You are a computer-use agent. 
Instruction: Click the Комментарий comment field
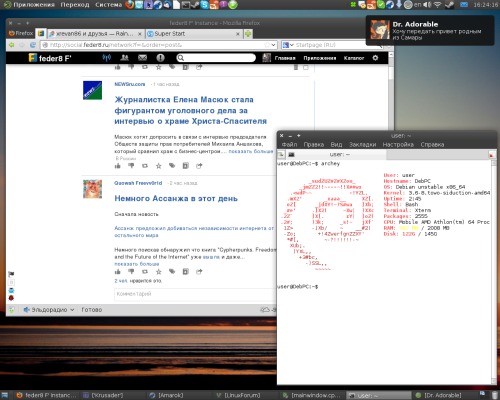point(195,294)
